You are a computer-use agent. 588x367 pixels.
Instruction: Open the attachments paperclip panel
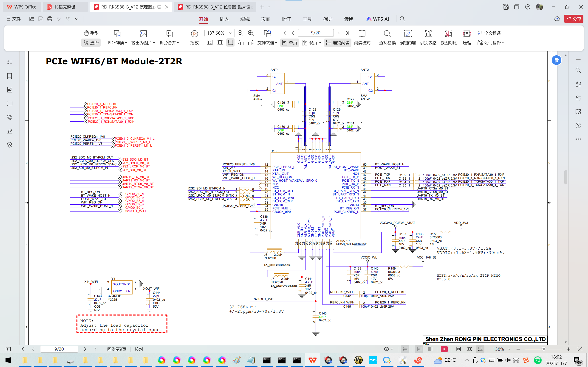(x=9, y=117)
